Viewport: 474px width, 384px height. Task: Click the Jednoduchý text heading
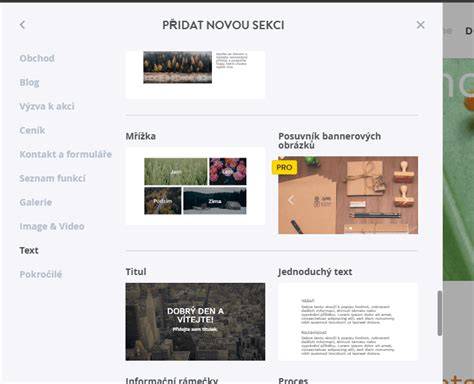click(x=315, y=272)
